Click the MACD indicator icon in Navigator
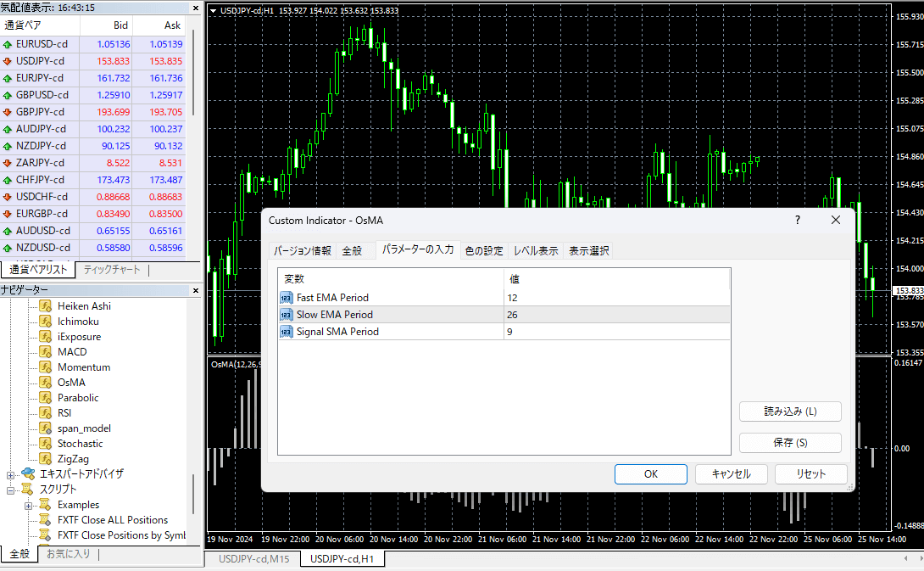 (46, 352)
